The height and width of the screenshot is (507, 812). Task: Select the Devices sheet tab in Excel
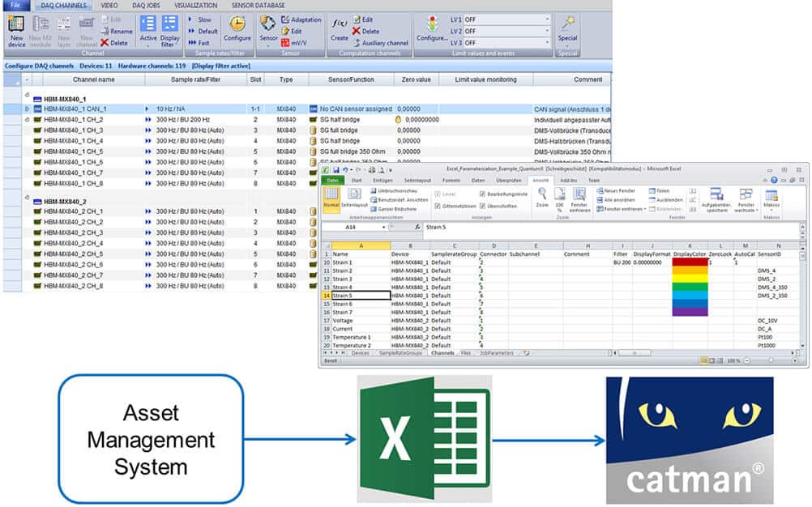point(361,353)
